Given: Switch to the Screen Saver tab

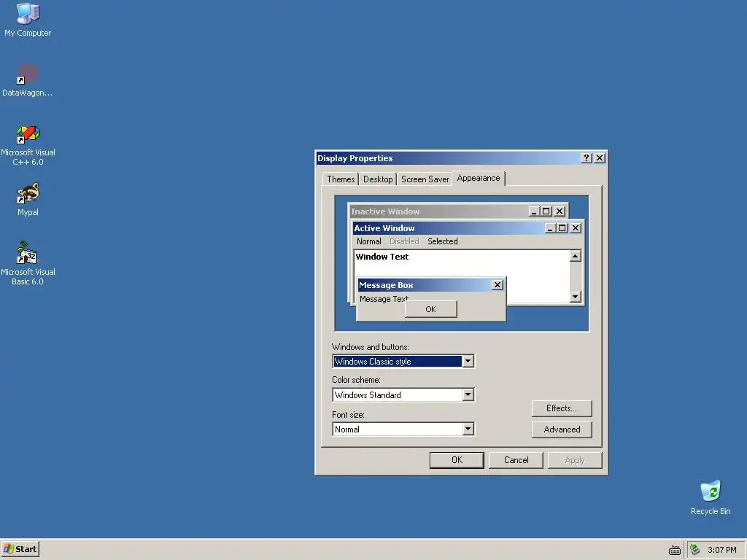Looking at the screenshot, I should coord(425,179).
